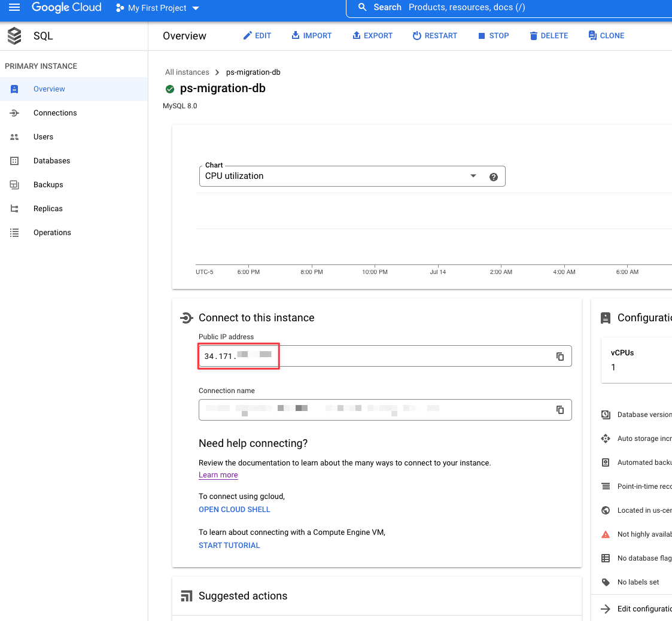Open the hamburger navigation menu

pyautogui.click(x=14, y=8)
